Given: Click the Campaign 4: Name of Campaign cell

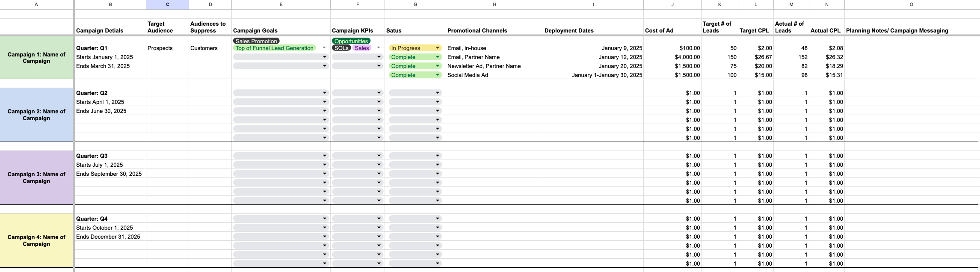Looking at the screenshot, I should pos(36,240).
